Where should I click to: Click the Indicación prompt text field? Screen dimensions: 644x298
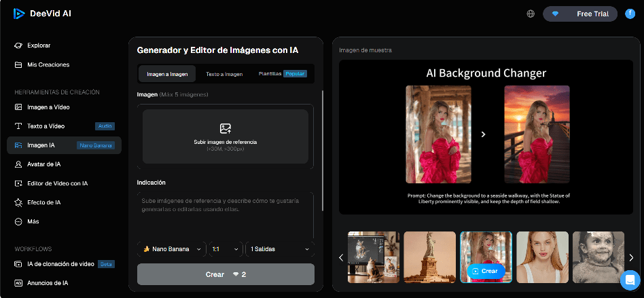coord(225,214)
